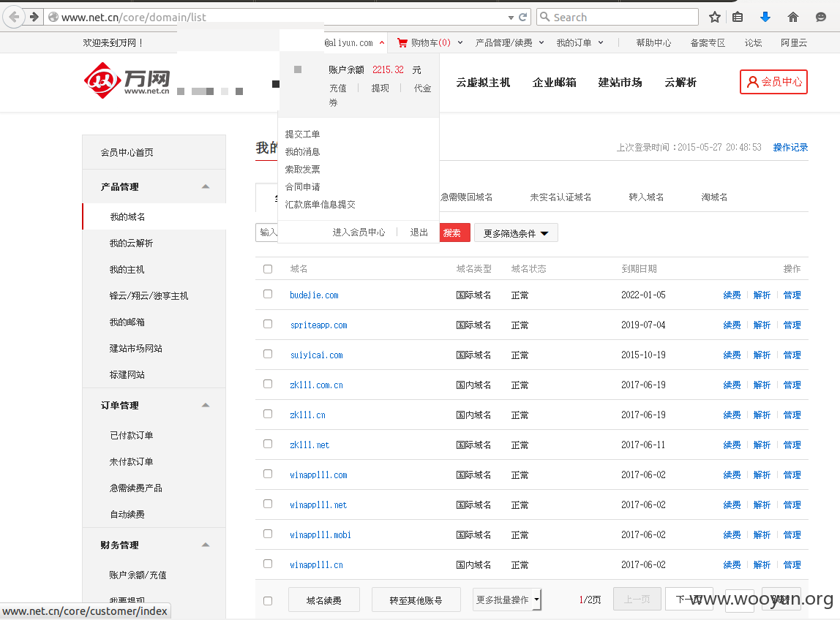Click the 转至其他账号 button
The width and height of the screenshot is (840, 620).
tap(416, 600)
